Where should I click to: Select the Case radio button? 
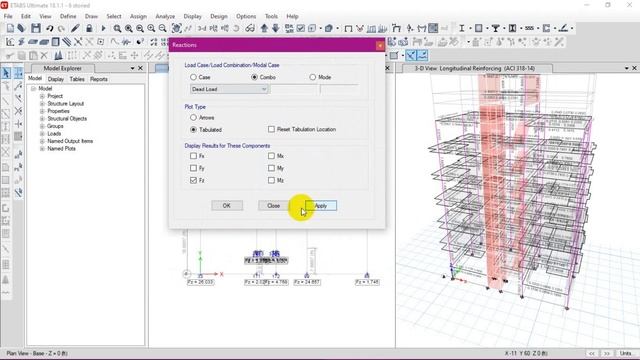193,77
